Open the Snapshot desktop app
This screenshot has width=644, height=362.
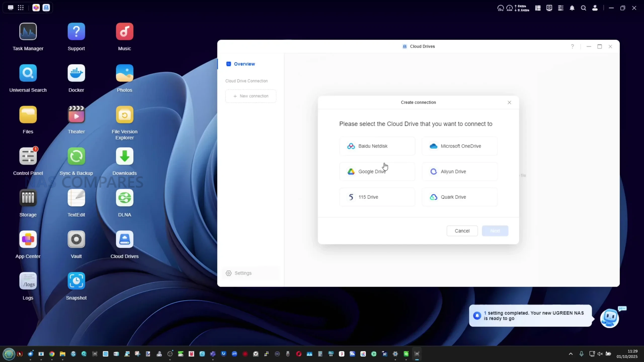pos(76,281)
